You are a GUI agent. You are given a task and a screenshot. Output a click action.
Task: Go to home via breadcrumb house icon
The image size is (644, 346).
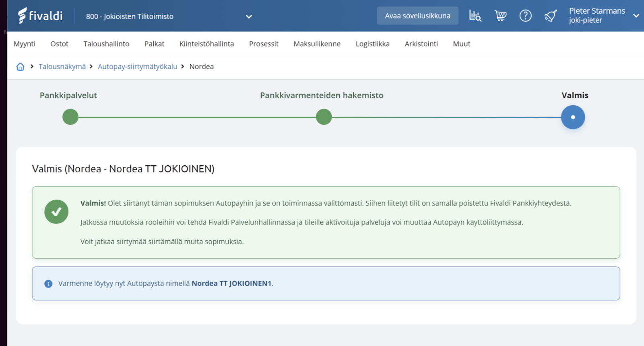pos(20,67)
